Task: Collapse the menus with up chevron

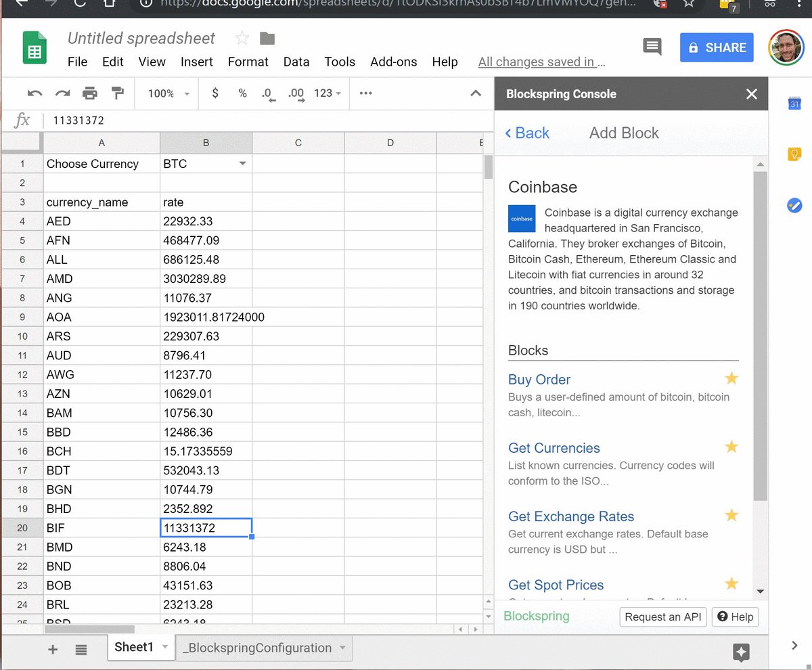Action: point(476,93)
